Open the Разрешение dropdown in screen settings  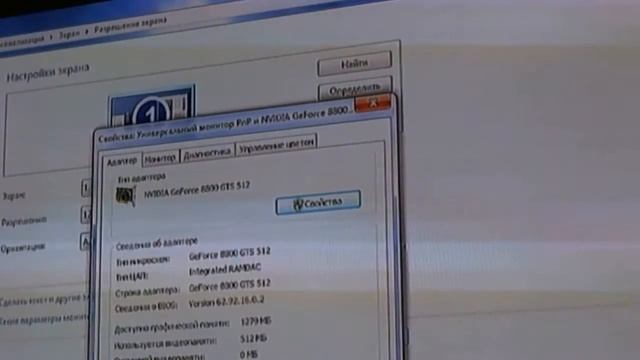coord(86,215)
